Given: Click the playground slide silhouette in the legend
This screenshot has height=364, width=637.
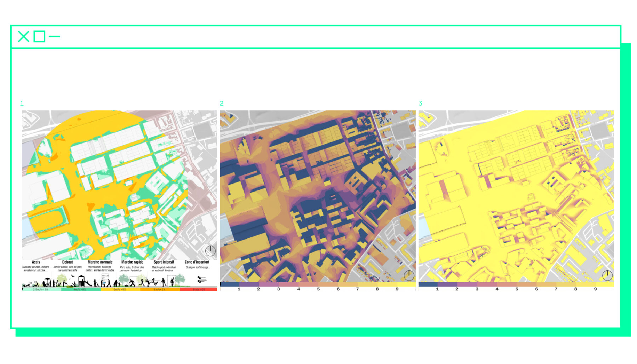Looking at the screenshot, I should (x=85, y=281).
